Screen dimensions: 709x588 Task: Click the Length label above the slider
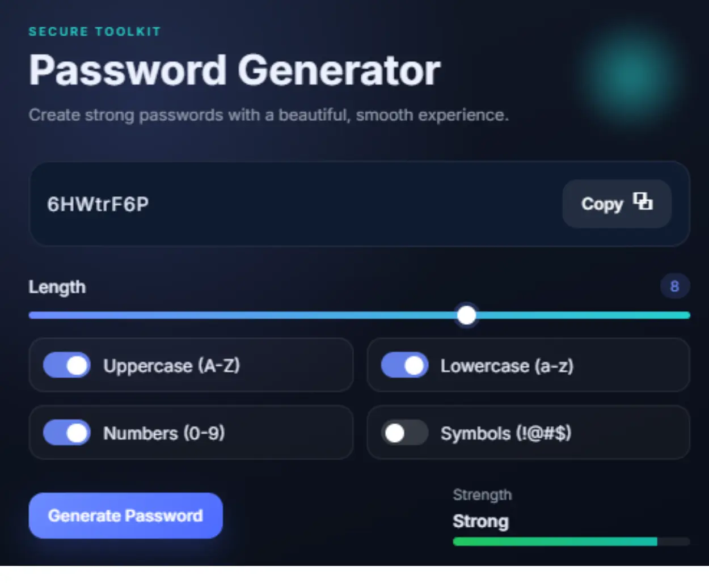57,287
